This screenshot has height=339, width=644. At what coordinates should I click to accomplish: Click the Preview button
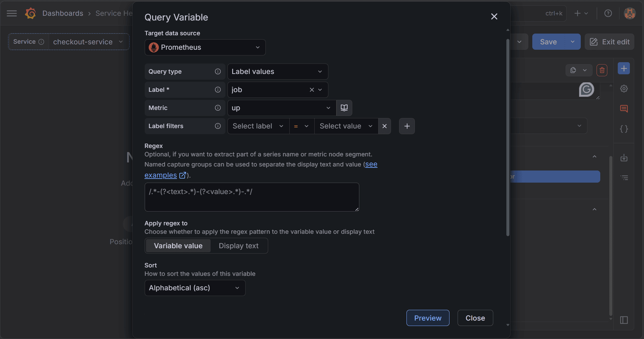pos(428,318)
